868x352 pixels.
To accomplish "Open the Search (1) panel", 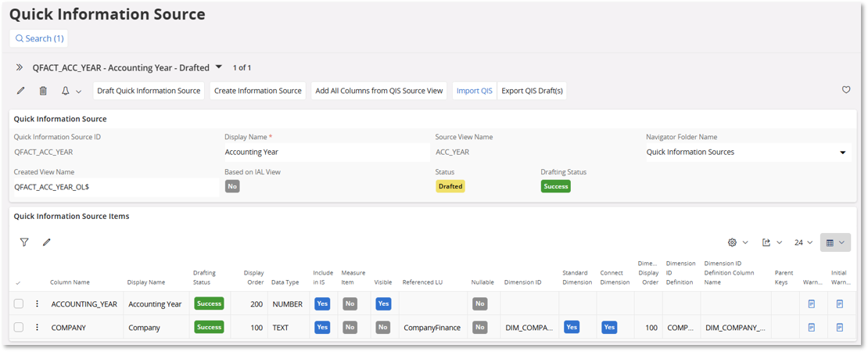I will tap(39, 39).
